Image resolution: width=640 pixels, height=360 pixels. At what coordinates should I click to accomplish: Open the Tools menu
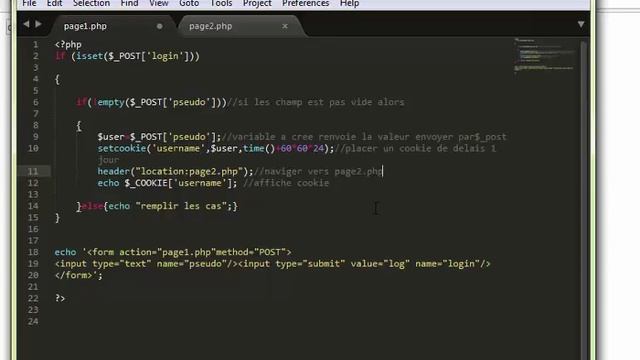pyautogui.click(x=221, y=4)
